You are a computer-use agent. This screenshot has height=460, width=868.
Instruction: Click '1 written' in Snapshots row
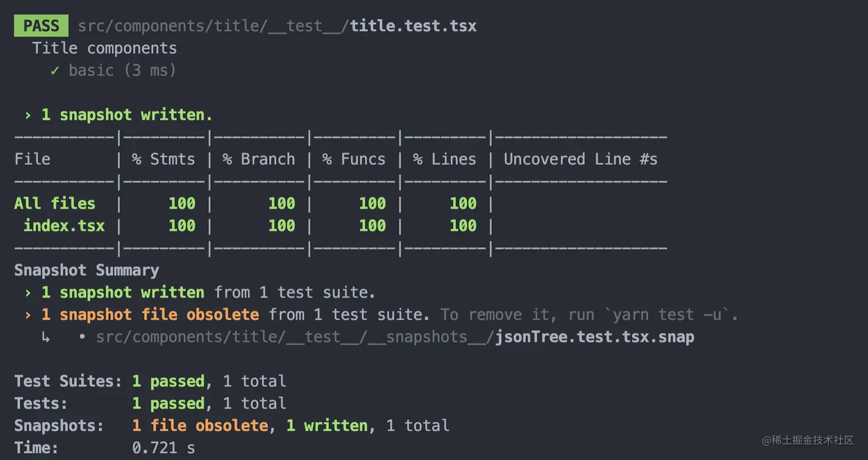[x=327, y=426]
